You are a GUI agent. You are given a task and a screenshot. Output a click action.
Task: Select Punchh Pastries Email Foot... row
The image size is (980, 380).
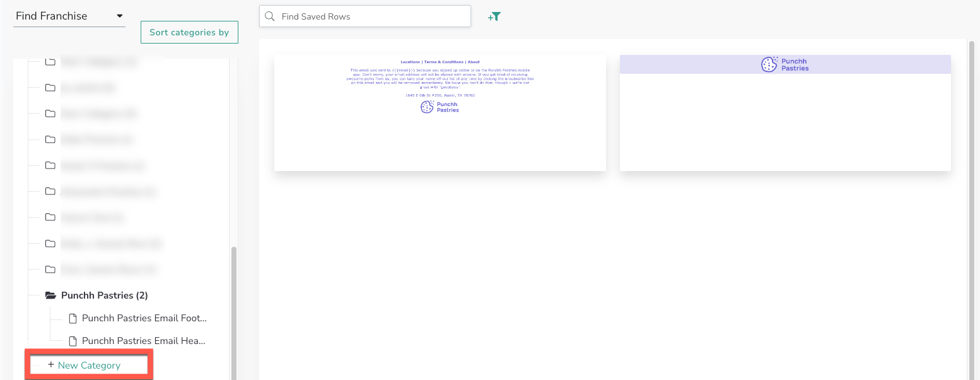pos(137,318)
